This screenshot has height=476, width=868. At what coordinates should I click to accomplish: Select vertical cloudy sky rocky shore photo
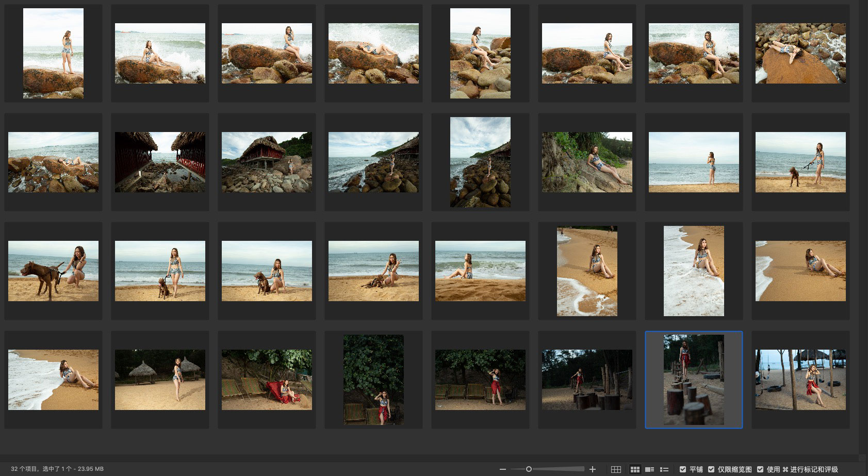(480, 162)
